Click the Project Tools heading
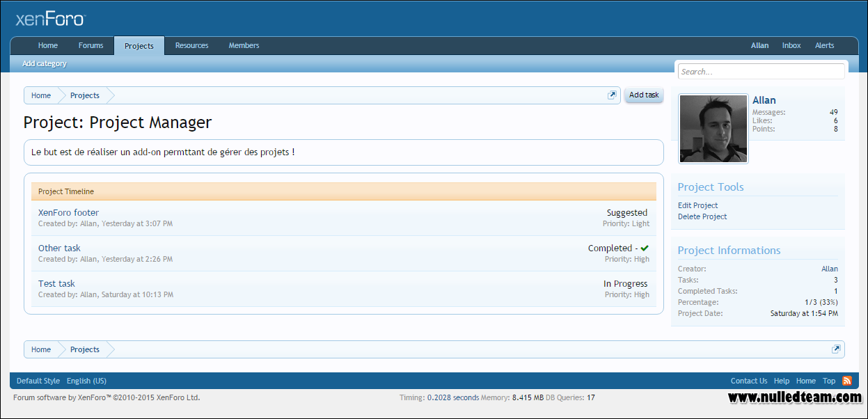This screenshot has height=419, width=868. 711,187
